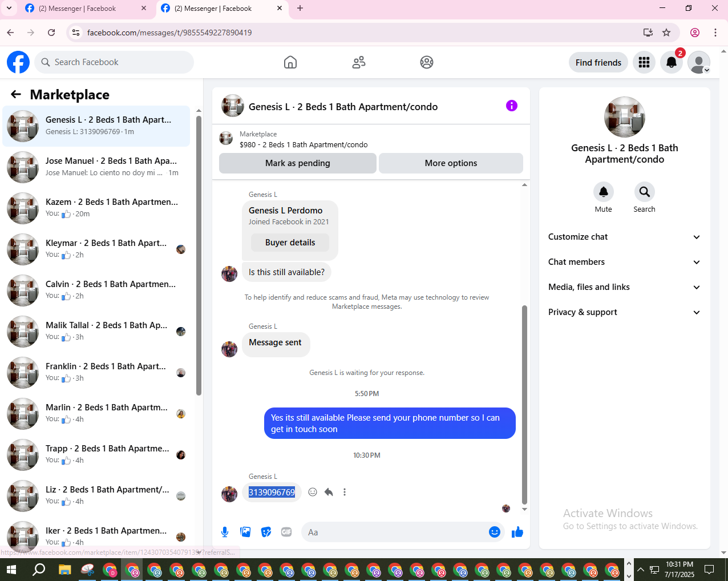Open the emoji picker in message box
Image resolution: width=728 pixels, height=581 pixels.
pyautogui.click(x=495, y=532)
